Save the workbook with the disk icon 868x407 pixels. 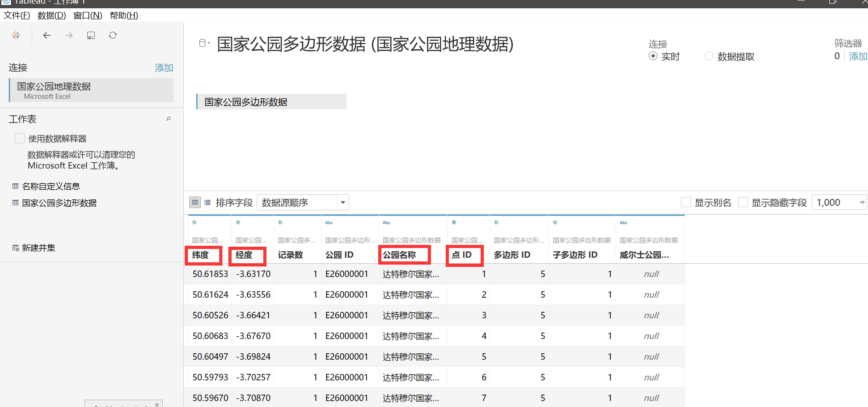(x=91, y=35)
